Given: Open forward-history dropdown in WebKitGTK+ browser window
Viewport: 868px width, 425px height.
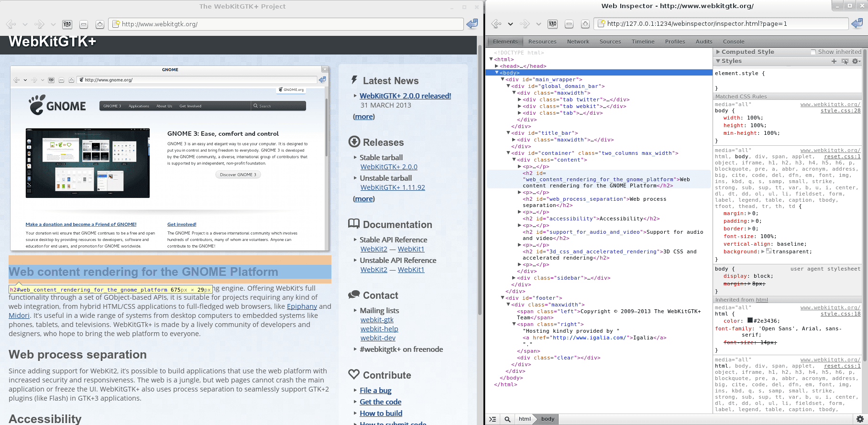Looking at the screenshot, I should [53, 24].
